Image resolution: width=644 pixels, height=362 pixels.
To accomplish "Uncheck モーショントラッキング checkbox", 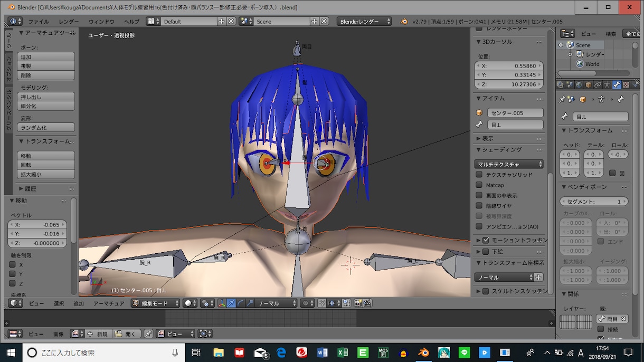I will tap(486, 240).
